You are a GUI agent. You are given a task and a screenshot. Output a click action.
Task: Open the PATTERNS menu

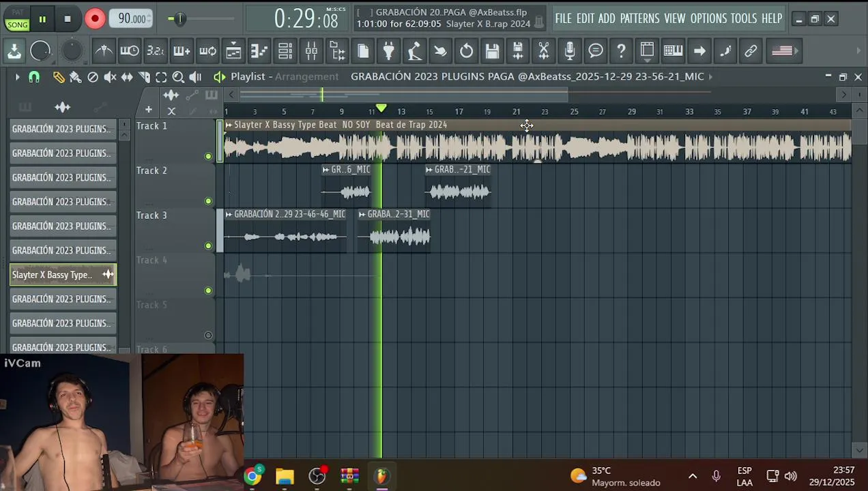click(x=639, y=18)
